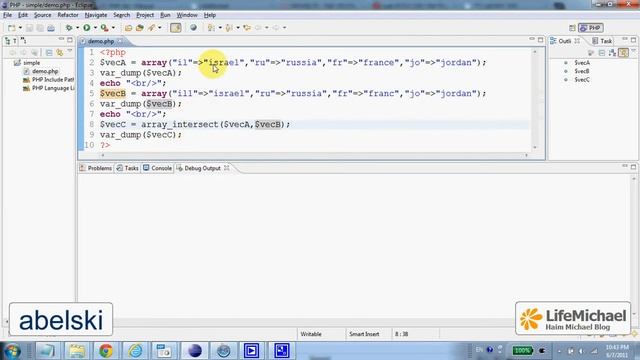Screen dimensions: 640x360
Task: Click the New file toolbar icon
Action: click(x=11, y=28)
